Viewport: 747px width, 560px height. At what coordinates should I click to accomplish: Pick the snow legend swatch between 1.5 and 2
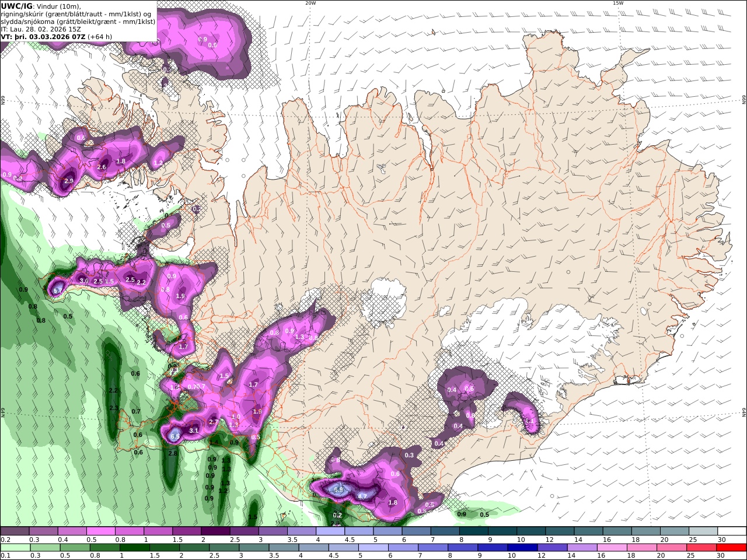click(x=188, y=531)
